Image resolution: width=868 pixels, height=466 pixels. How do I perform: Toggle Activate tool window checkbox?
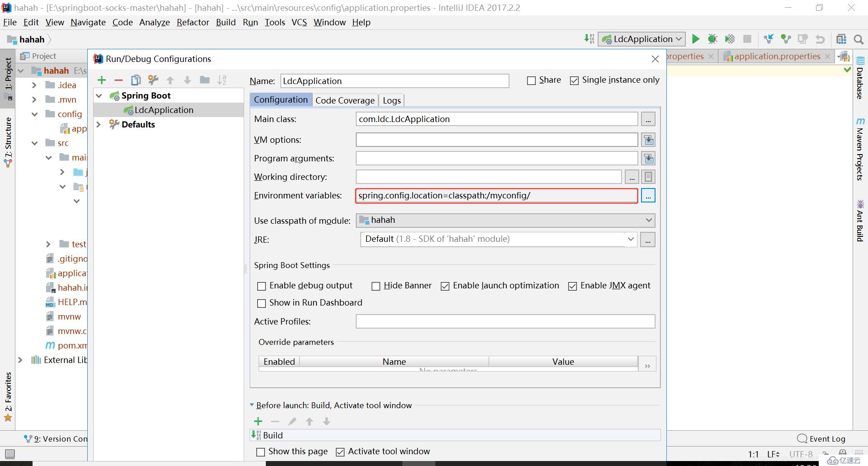340,452
